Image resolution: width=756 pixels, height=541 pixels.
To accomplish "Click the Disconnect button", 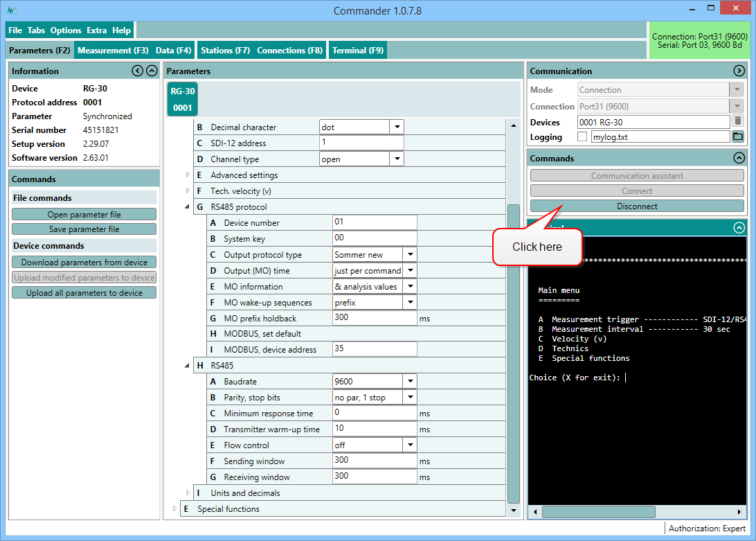I will pos(637,206).
